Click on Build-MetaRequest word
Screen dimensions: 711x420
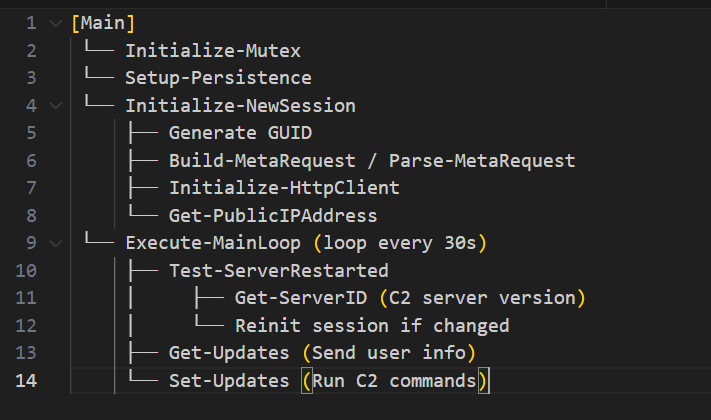coord(262,161)
